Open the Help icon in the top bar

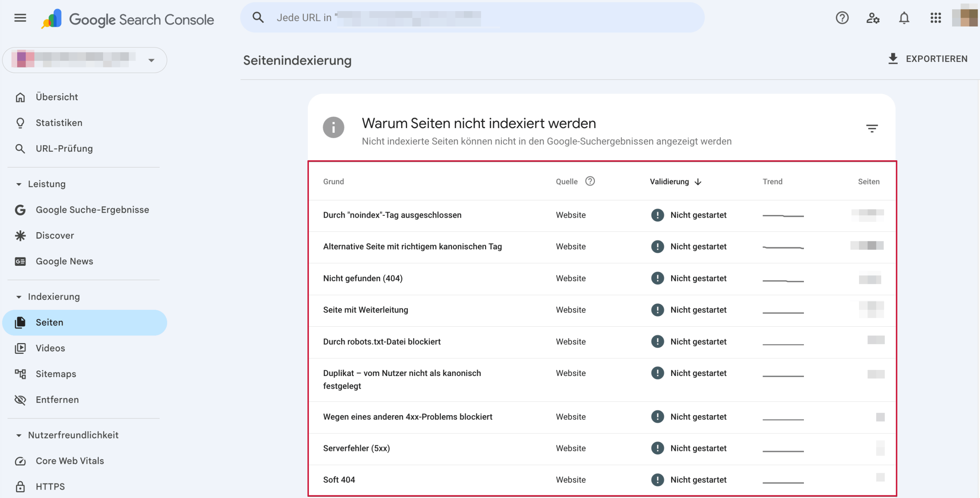[842, 18]
